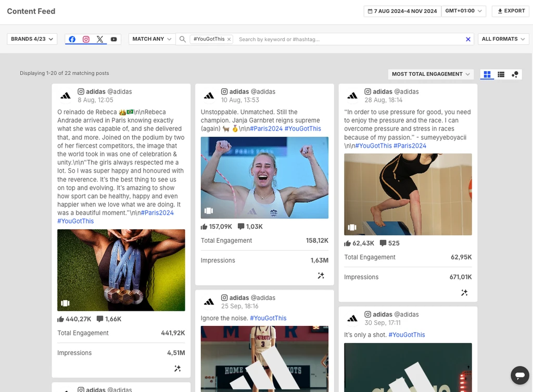Click the search magnifier icon
This screenshot has height=392, width=533.
point(183,39)
